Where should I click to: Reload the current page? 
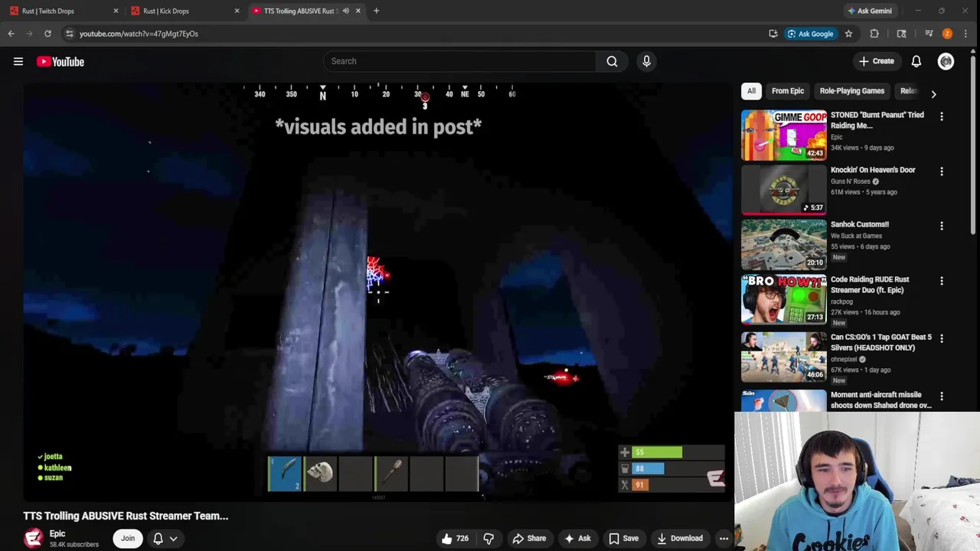(47, 34)
